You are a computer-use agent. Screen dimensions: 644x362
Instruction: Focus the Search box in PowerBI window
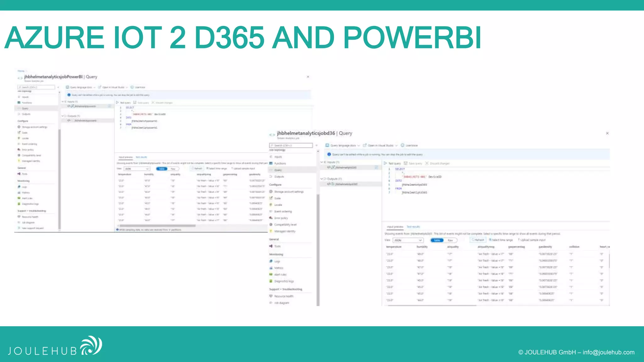[36, 87]
